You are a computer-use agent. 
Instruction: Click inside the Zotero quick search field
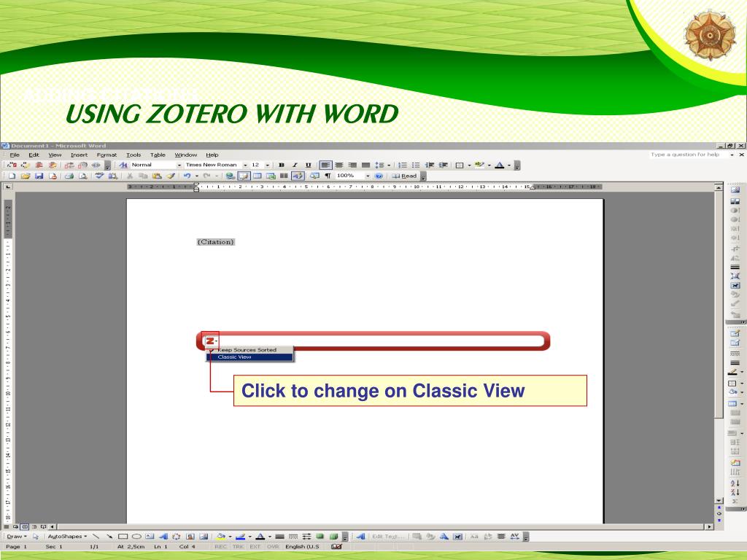coord(379,341)
